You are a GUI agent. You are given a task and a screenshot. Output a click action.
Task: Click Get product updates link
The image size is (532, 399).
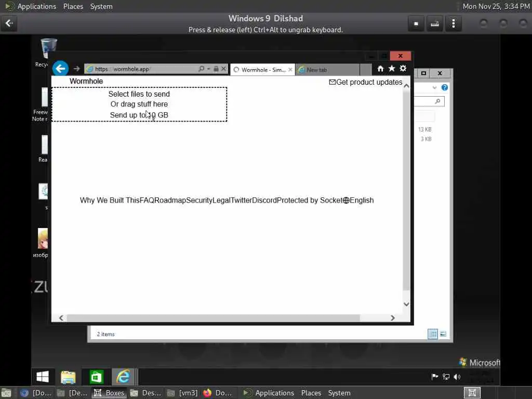(366, 82)
